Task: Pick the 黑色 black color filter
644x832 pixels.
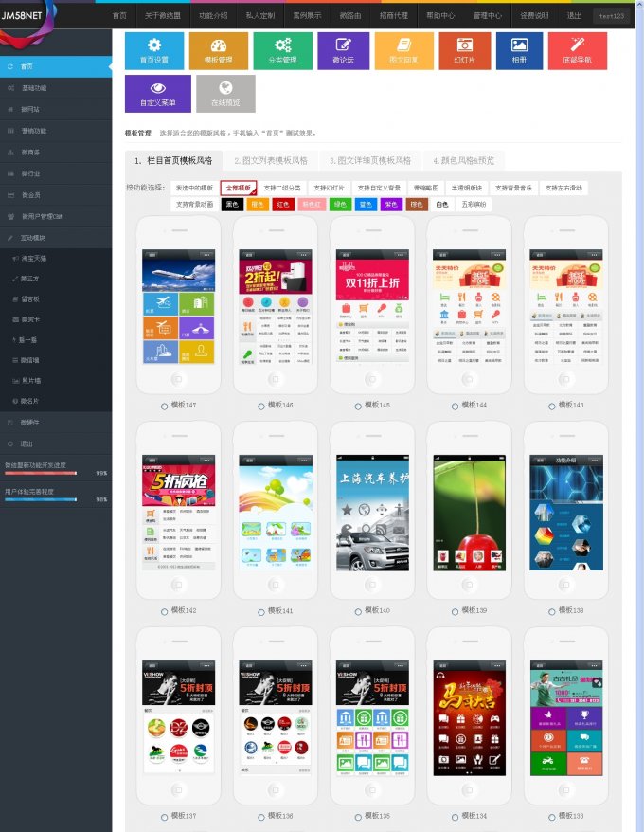Action: coord(232,205)
